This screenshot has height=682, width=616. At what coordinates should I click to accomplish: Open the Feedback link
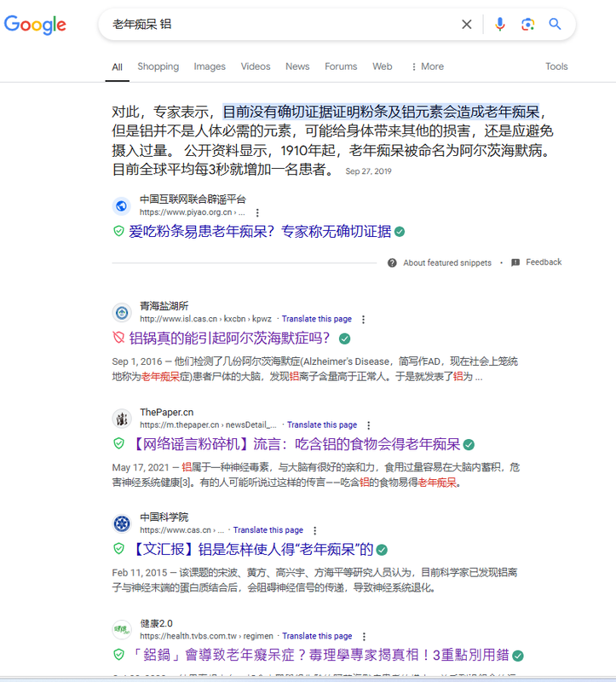(x=544, y=263)
